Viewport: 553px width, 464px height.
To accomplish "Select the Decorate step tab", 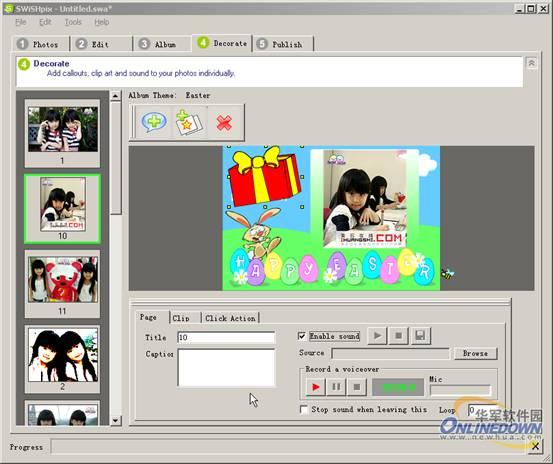I will pyautogui.click(x=222, y=43).
